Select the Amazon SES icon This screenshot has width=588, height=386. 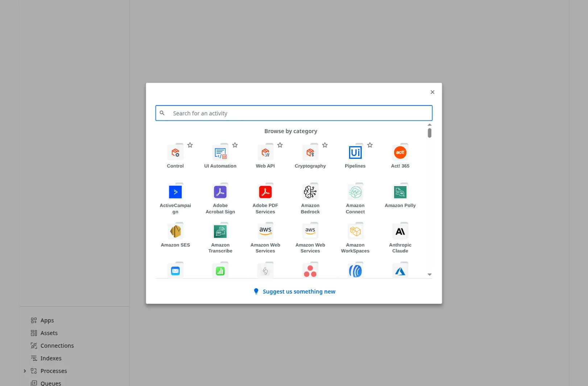click(x=175, y=231)
